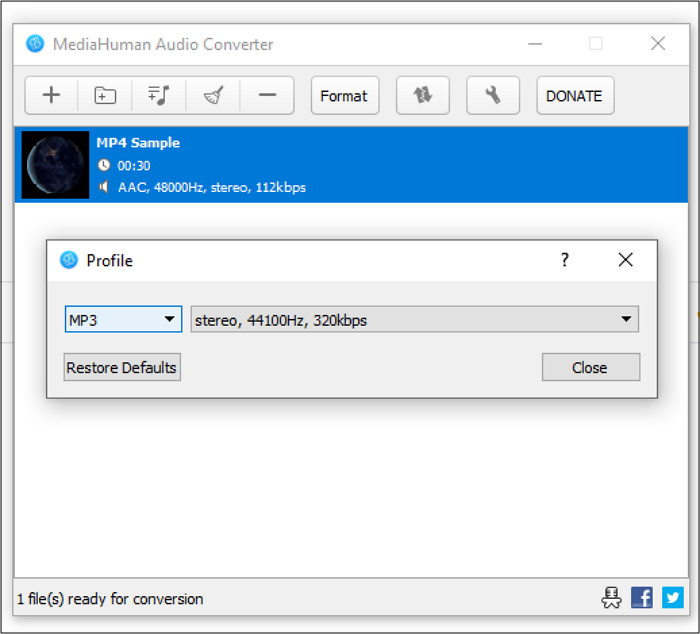Click the mascot icon in the status bar
Screen dimensions: 700x634
point(609,598)
